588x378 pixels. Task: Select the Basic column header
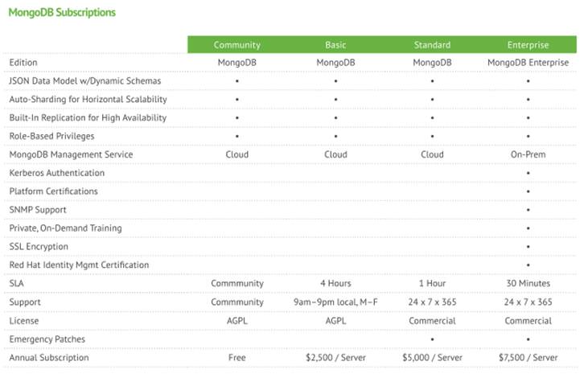point(335,45)
